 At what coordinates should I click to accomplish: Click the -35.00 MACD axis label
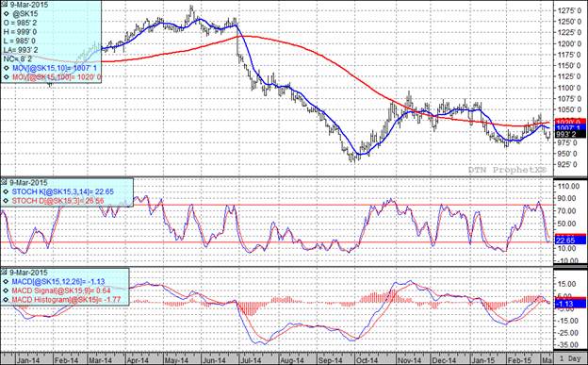point(569,345)
